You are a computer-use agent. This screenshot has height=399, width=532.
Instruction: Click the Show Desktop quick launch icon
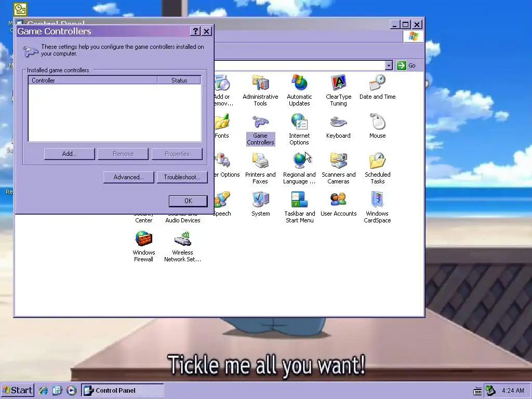57,391
